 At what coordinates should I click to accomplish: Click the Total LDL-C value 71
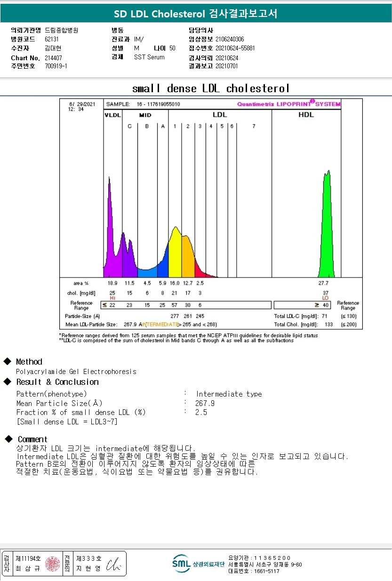(x=325, y=316)
